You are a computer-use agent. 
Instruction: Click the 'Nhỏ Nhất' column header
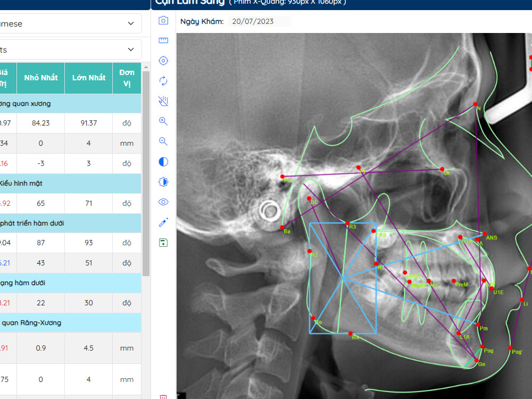(x=41, y=78)
